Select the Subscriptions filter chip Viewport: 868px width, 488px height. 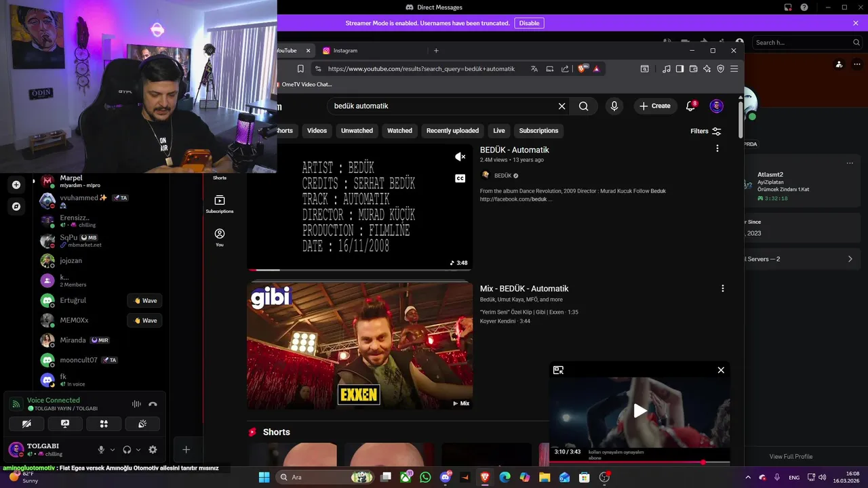click(x=538, y=131)
